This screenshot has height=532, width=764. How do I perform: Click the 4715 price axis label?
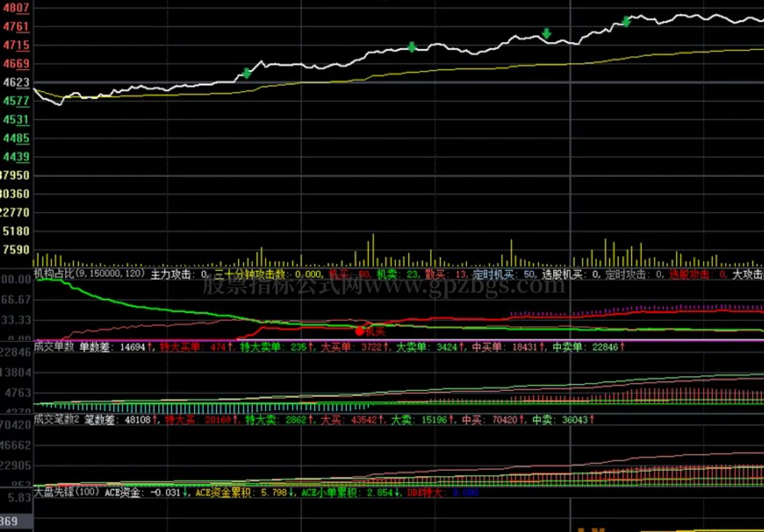(x=16, y=45)
